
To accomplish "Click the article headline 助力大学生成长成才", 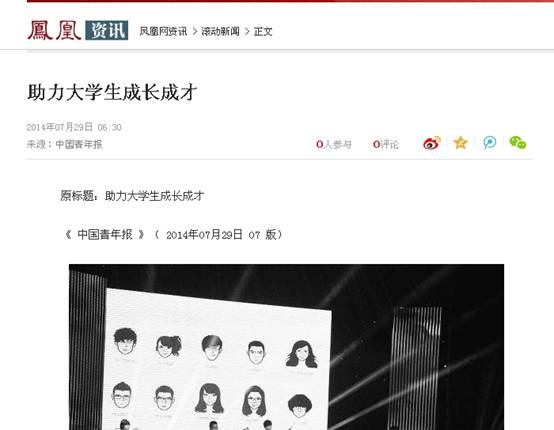I will pos(112,93).
